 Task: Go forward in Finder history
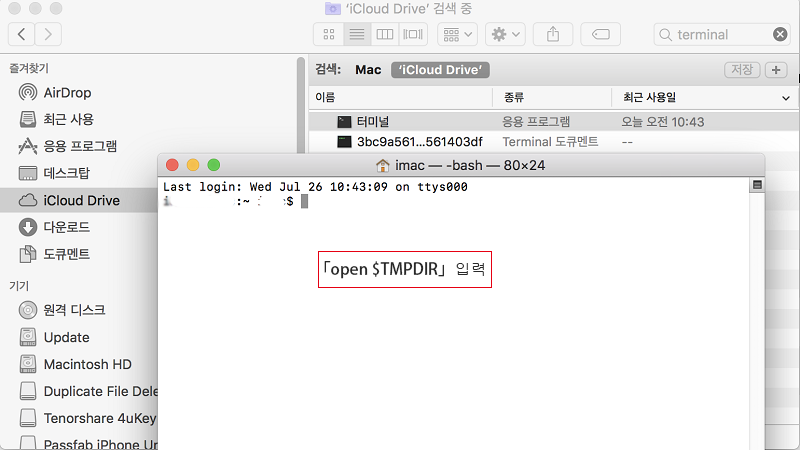point(48,34)
